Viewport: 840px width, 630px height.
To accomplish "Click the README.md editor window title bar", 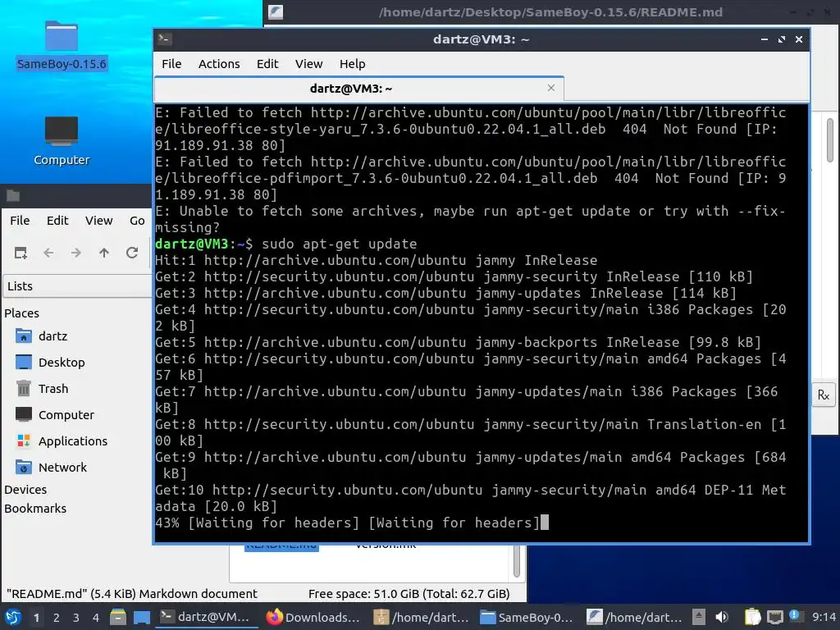I will point(550,11).
